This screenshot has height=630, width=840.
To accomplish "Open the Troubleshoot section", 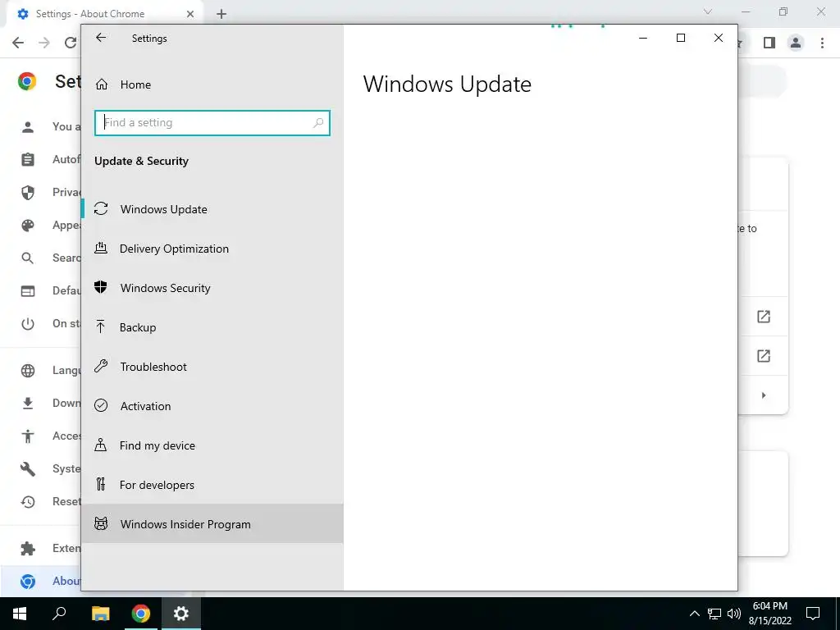I will pos(212,367).
